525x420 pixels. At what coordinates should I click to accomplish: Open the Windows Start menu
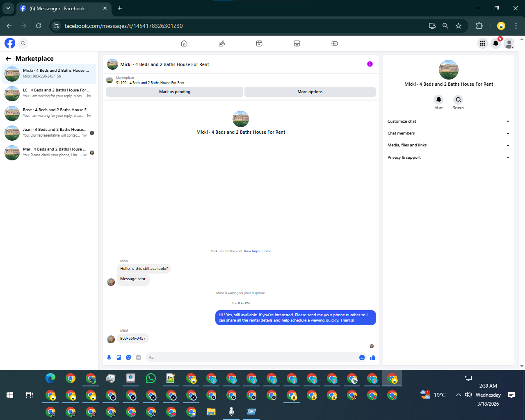[x=10, y=395]
